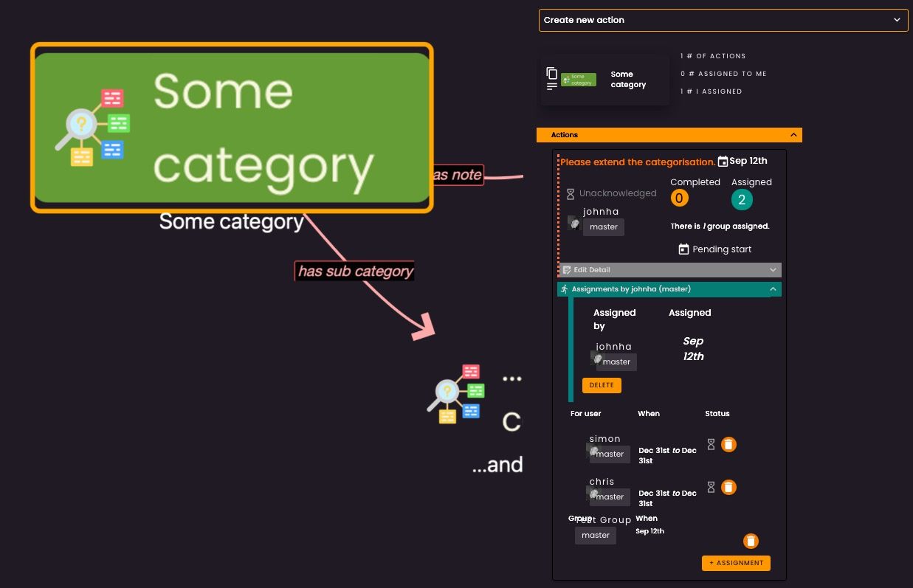913x588 pixels.
Task: Click the Unacknowledged hourglass icon
Action: point(571,193)
